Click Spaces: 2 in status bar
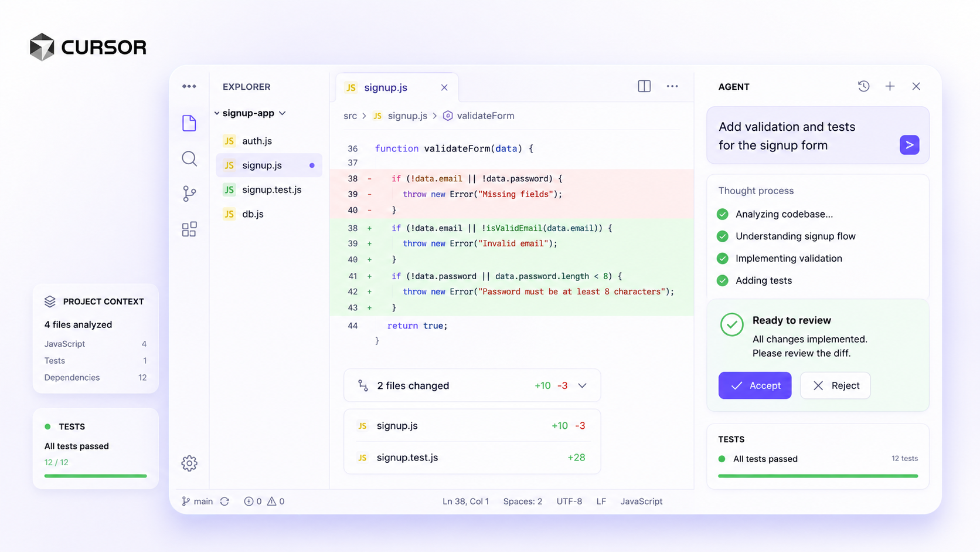Viewport: 980px width, 552px height. coord(523,502)
